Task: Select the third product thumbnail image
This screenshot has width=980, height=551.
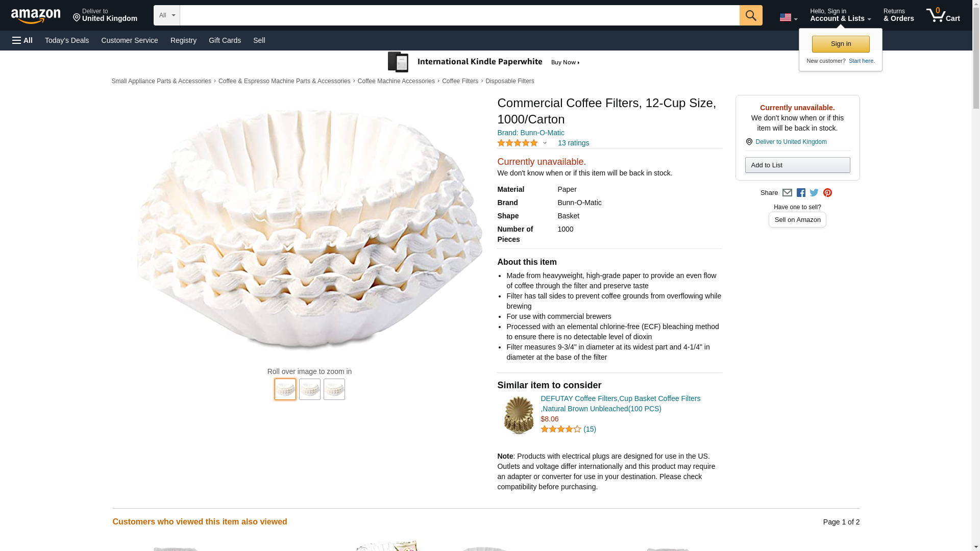Action: (334, 389)
